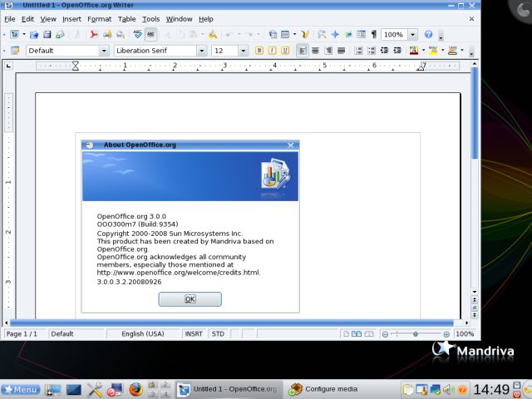Expand the Table insert dropdown arrow
The height and width of the screenshot is (399, 532).
click(294, 34)
